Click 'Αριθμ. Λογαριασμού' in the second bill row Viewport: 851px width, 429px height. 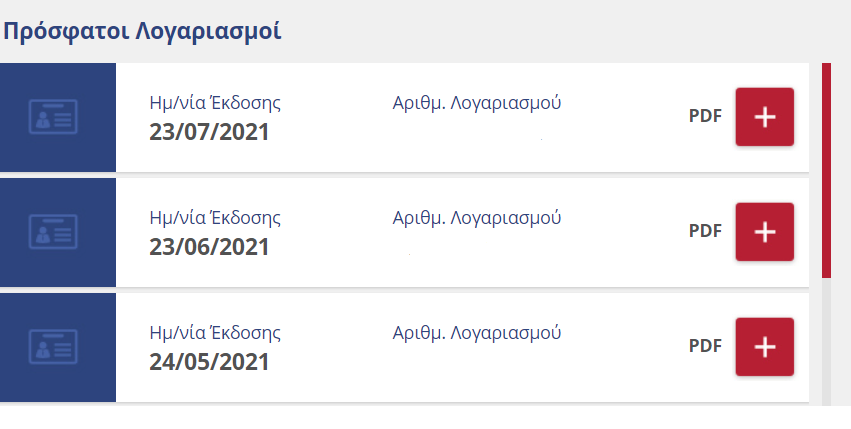pos(477,218)
